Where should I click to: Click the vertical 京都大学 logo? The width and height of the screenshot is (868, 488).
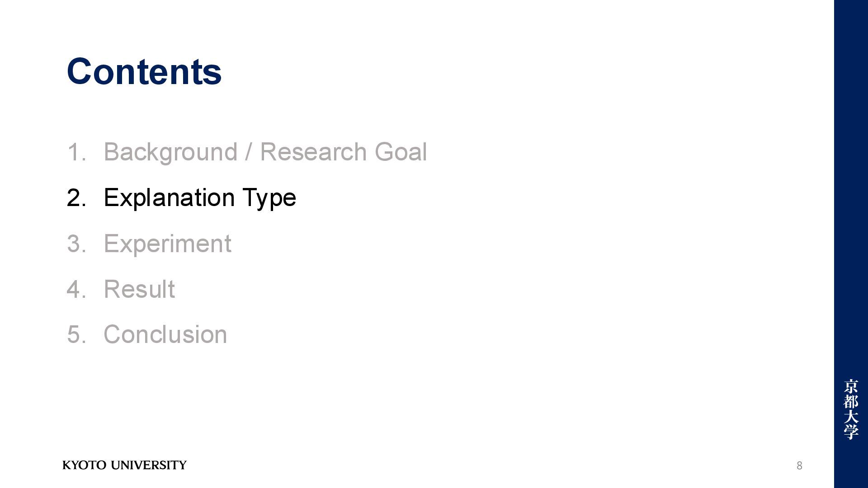point(851,409)
